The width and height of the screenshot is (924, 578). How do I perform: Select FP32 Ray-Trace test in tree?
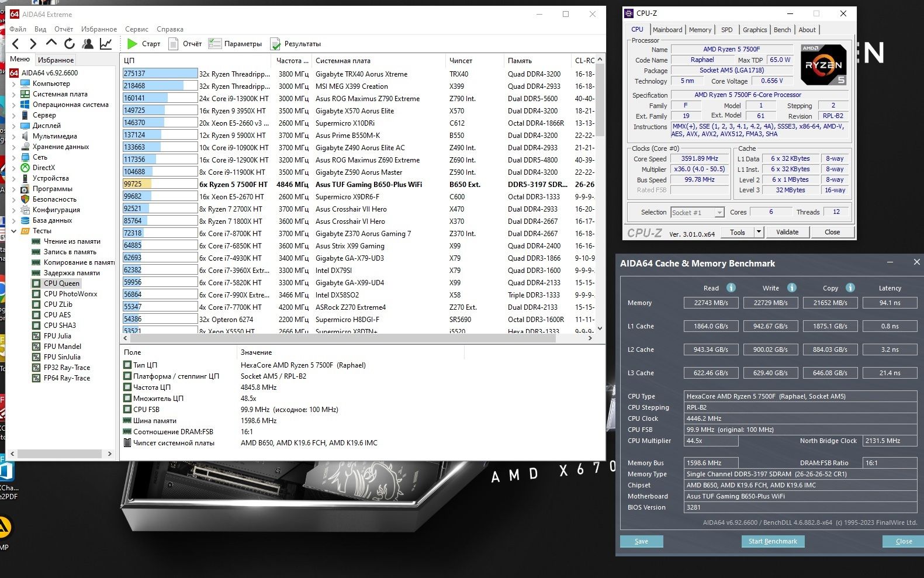(67, 367)
